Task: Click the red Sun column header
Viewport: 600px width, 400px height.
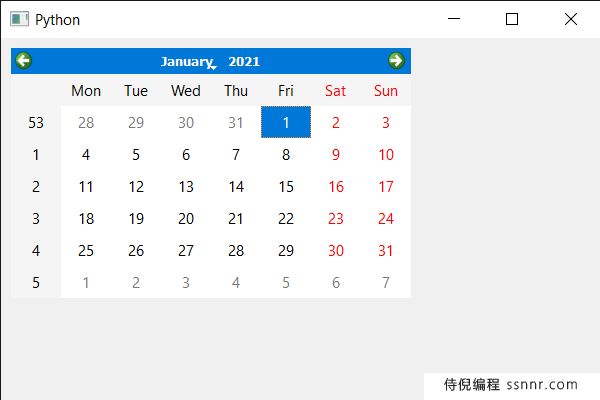Action: coord(386,91)
